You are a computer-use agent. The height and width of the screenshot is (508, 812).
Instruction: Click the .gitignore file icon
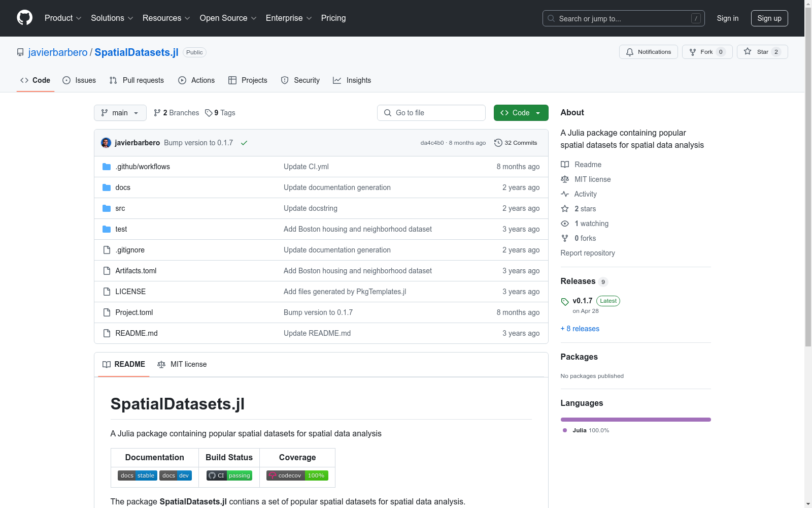pos(107,250)
